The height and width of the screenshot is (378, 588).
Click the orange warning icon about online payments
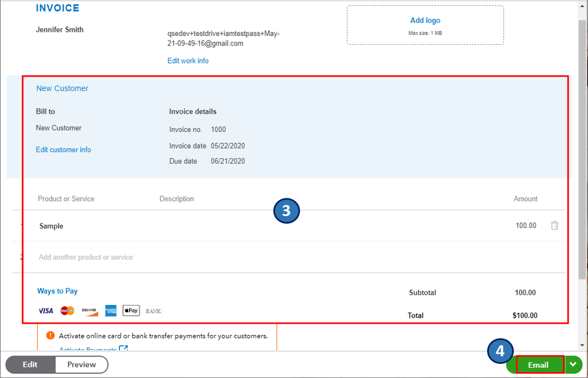point(50,335)
